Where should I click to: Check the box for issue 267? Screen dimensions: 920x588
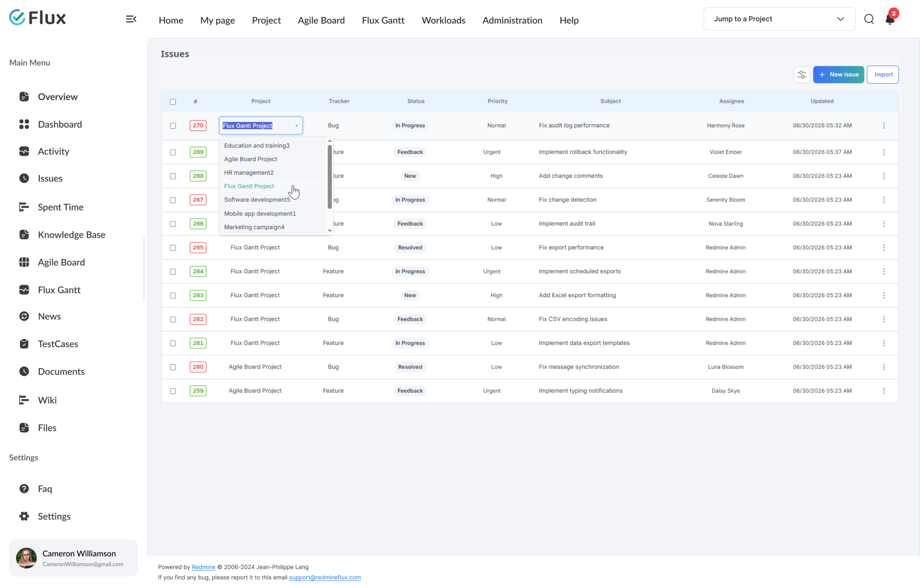173,200
